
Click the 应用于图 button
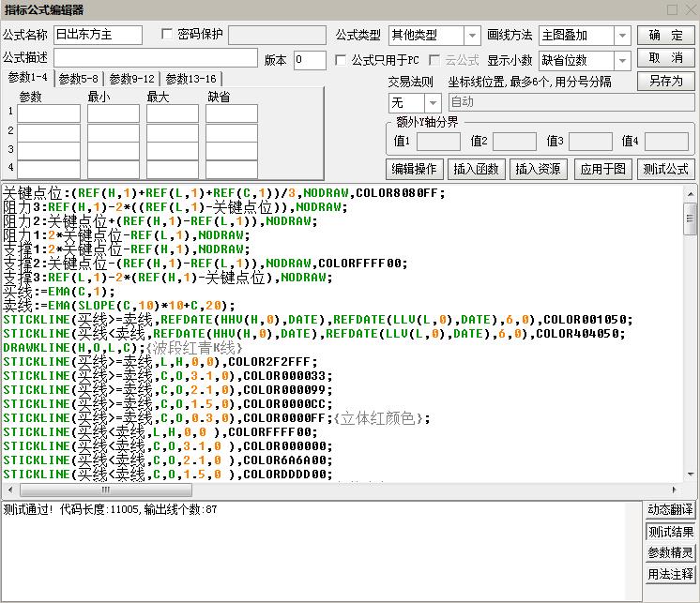coord(602,169)
